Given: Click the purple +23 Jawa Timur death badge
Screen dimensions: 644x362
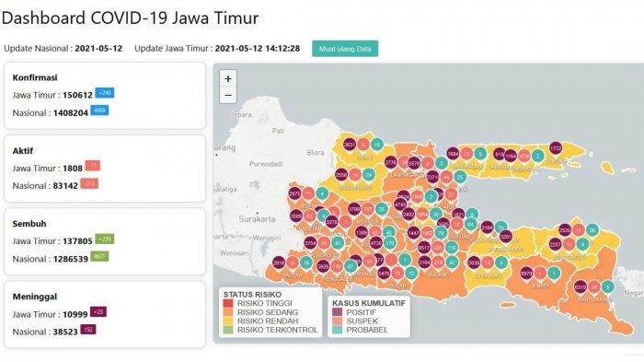Looking at the screenshot, I should (98, 312).
